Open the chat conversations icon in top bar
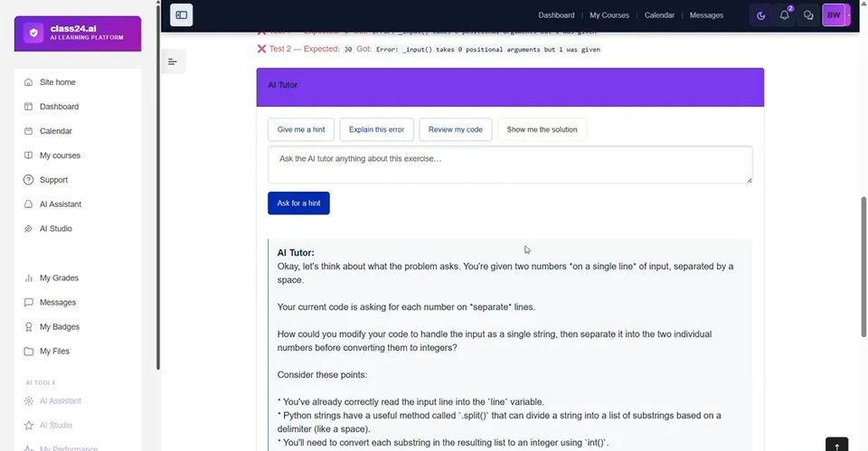 tap(808, 15)
